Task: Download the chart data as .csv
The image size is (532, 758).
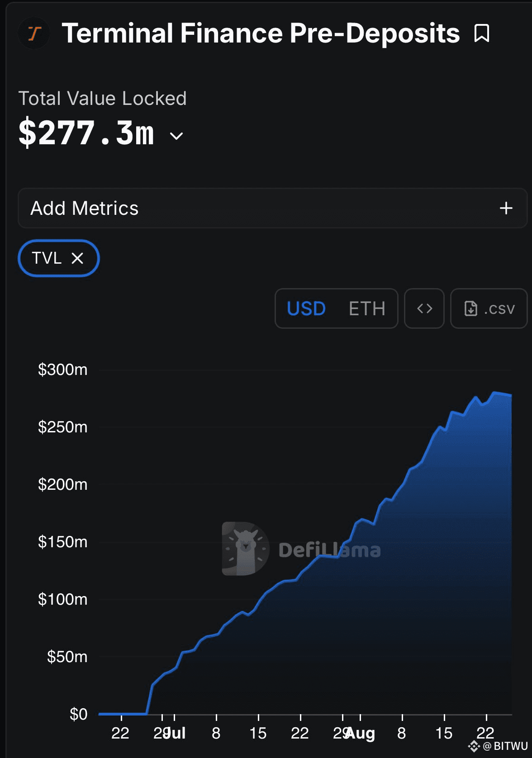Action: click(489, 308)
